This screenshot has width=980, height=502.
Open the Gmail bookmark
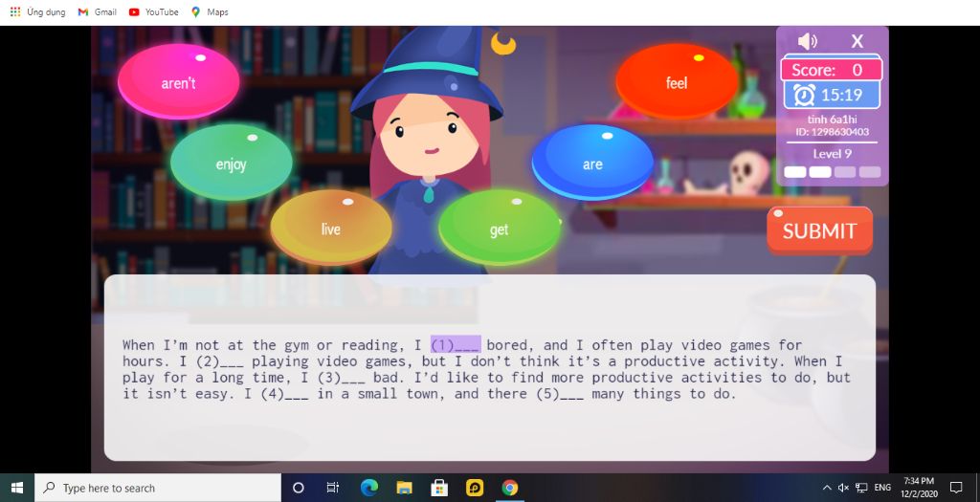coord(97,11)
